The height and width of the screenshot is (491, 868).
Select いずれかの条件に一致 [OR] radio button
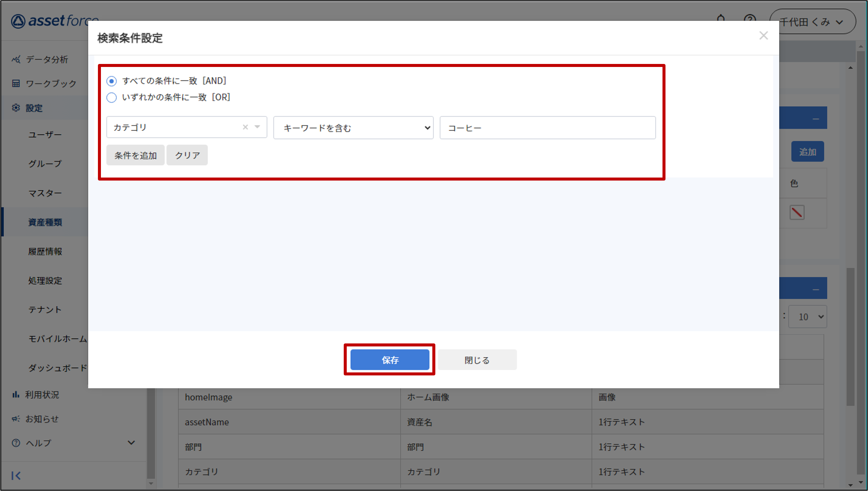point(112,98)
